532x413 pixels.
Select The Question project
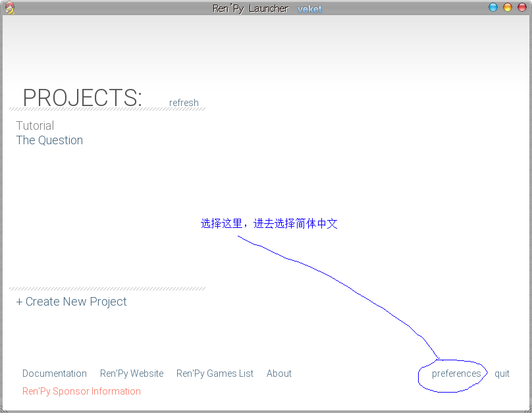(x=49, y=140)
